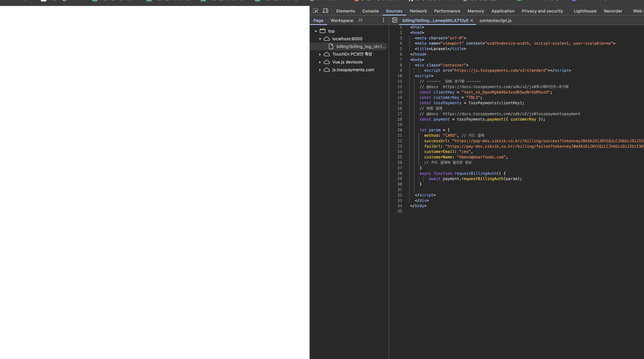
Task: Click the requestBillingAuth function name
Action: click(475, 174)
